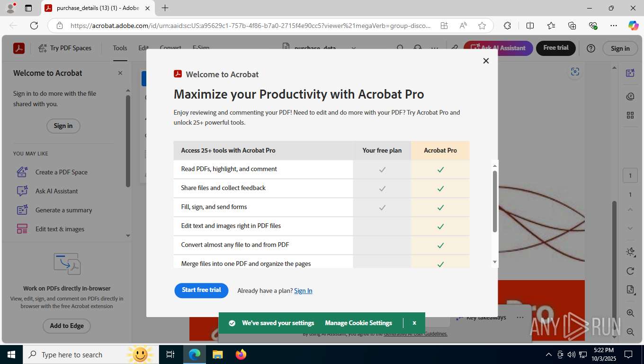Open the Edge tab actions menu

coord(28,8)
